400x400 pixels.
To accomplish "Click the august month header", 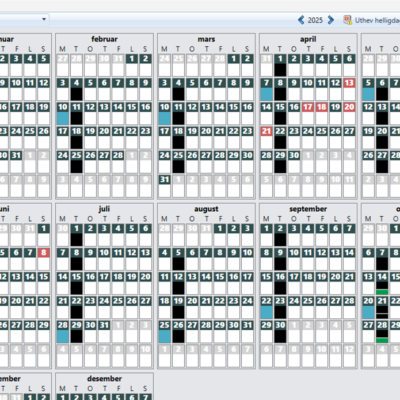I will coord(206,209).
